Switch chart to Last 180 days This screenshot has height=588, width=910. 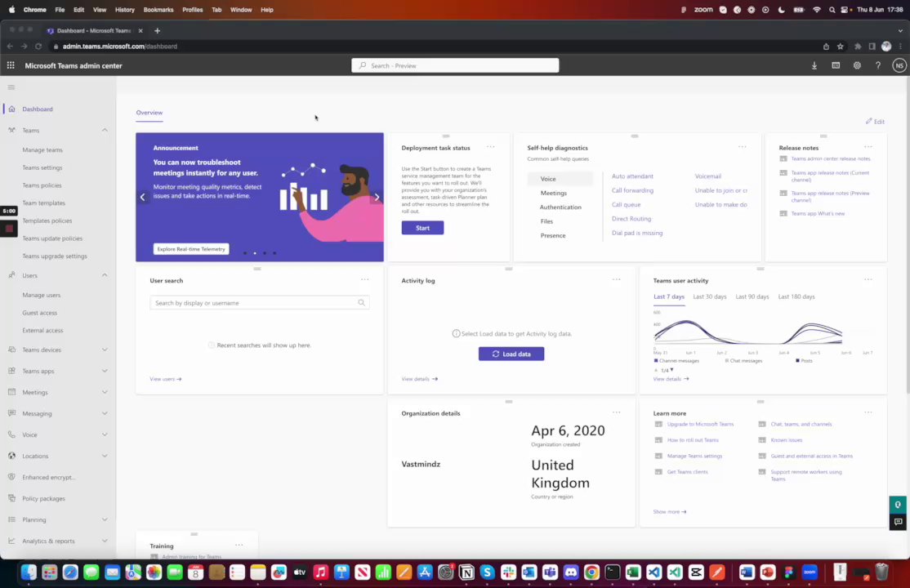[796, 296]
